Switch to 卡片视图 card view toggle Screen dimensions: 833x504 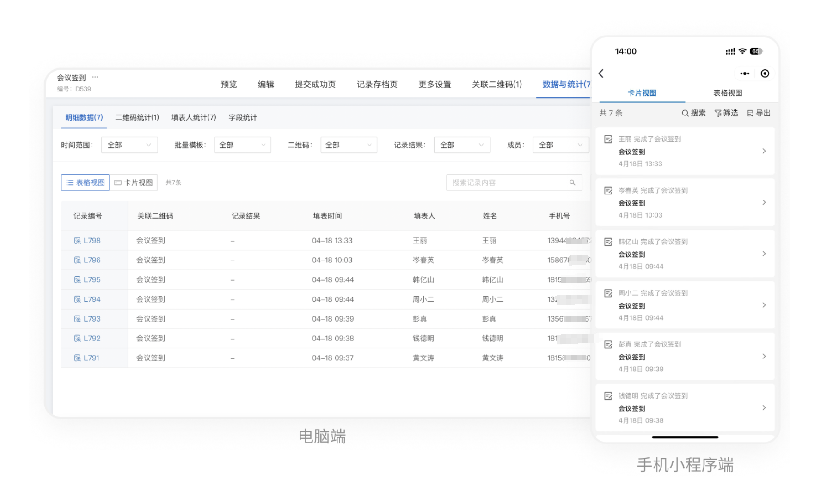click(x=134, y=182)
